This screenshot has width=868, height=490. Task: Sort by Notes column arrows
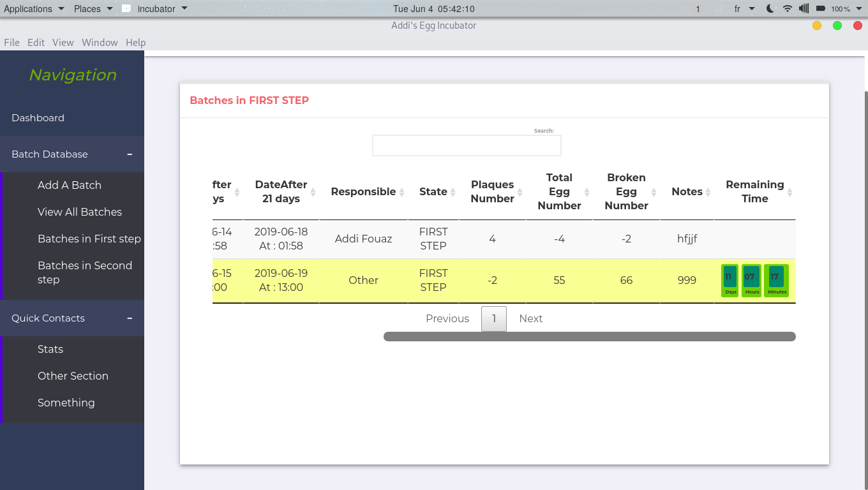(708, 192)
